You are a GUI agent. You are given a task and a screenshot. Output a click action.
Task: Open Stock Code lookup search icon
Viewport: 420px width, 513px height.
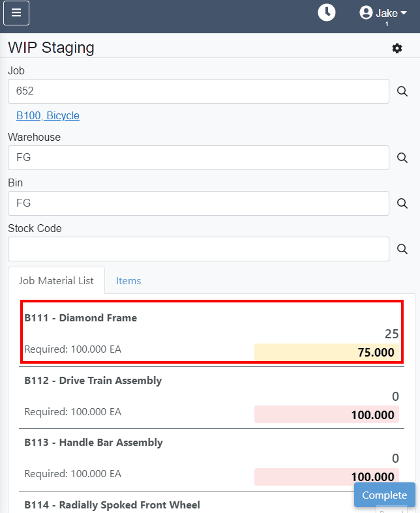[402, 249]
